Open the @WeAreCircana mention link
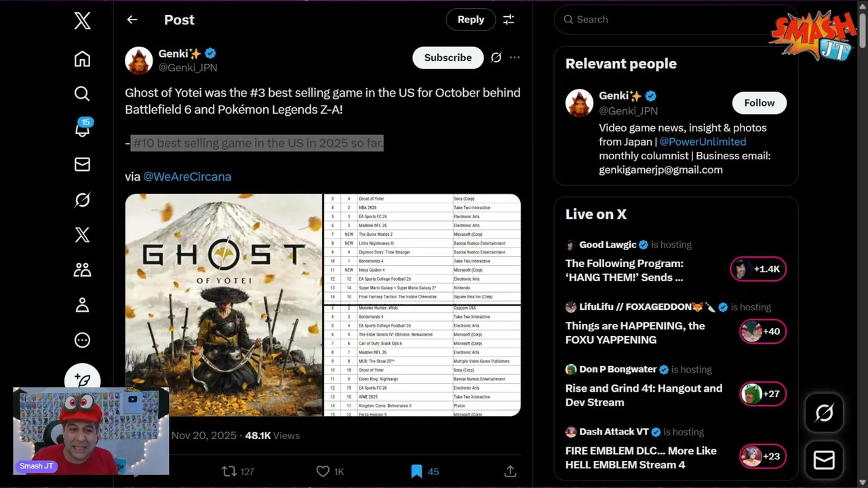Viewport: 868px width, 488px height. pos(187,176)
